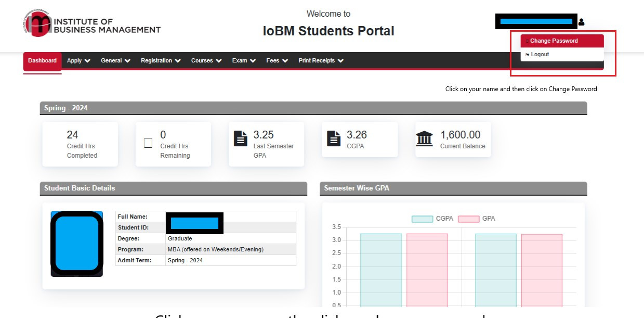
Task: Choose Logout from the user menu
Action: point(562,55)
